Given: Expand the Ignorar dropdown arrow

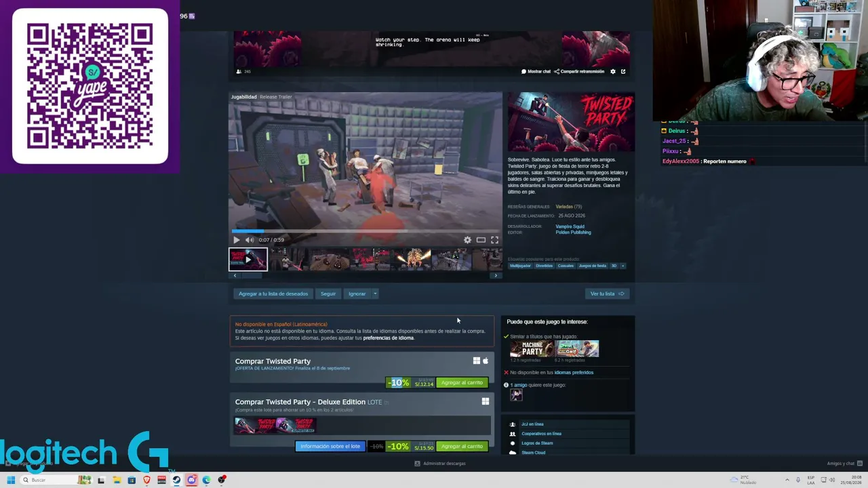Looking at the screenshot, I should [374, 294].
